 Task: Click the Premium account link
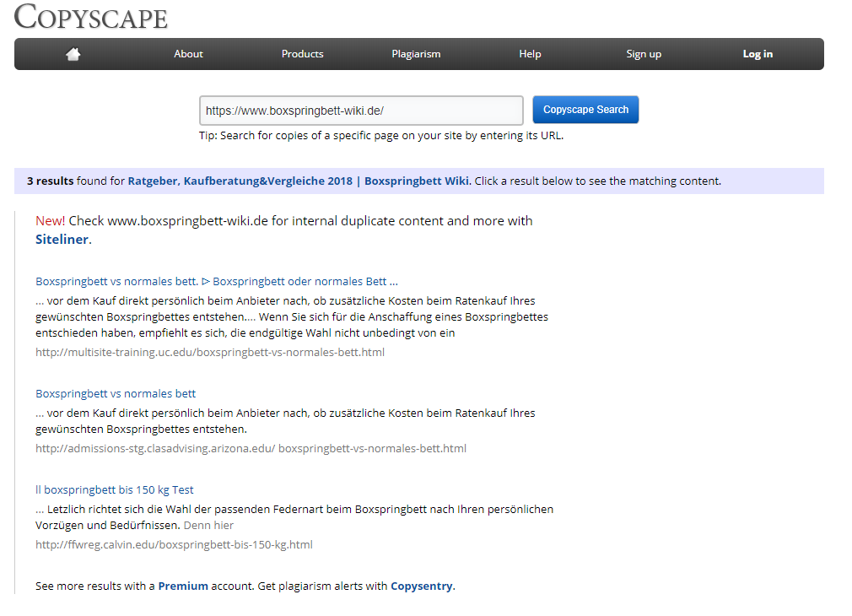(183, 586)
